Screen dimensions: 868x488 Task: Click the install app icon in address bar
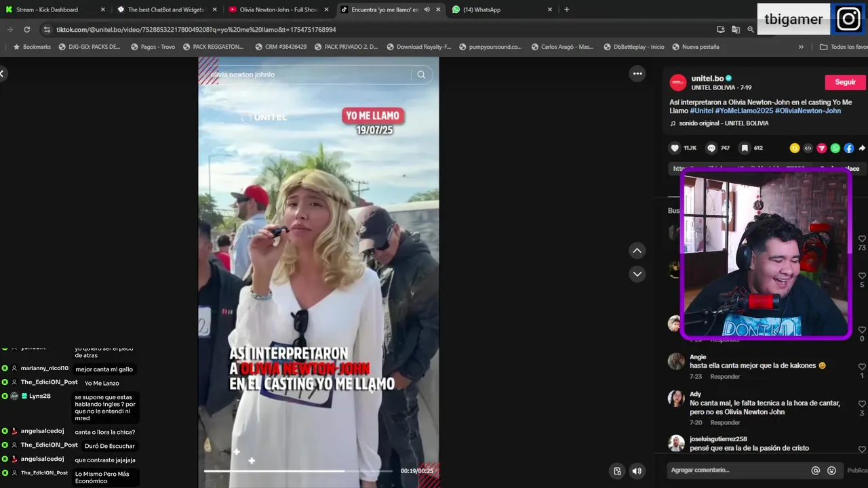tap(720, 29)
